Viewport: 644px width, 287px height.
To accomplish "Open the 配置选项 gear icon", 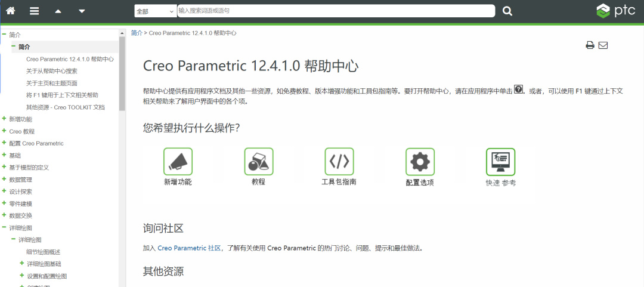I will 420,162.
